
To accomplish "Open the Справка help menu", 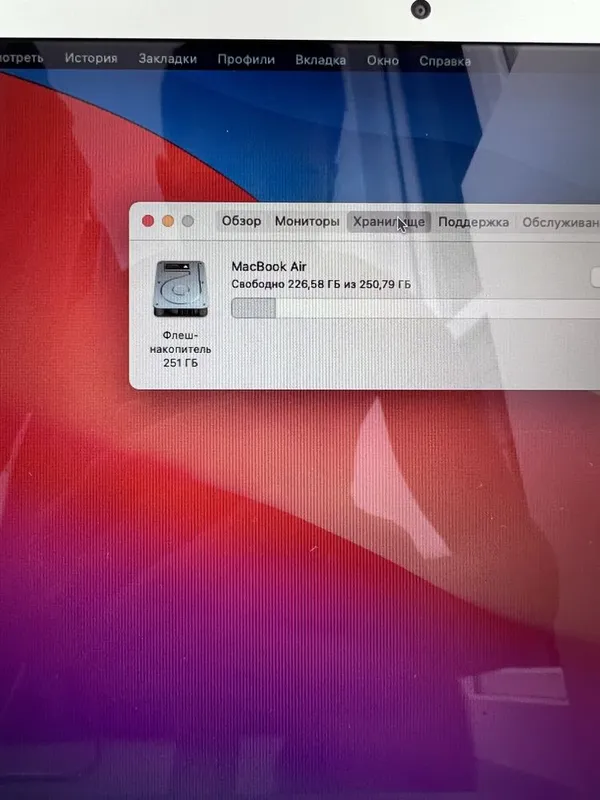I will [x=445, y=61].
